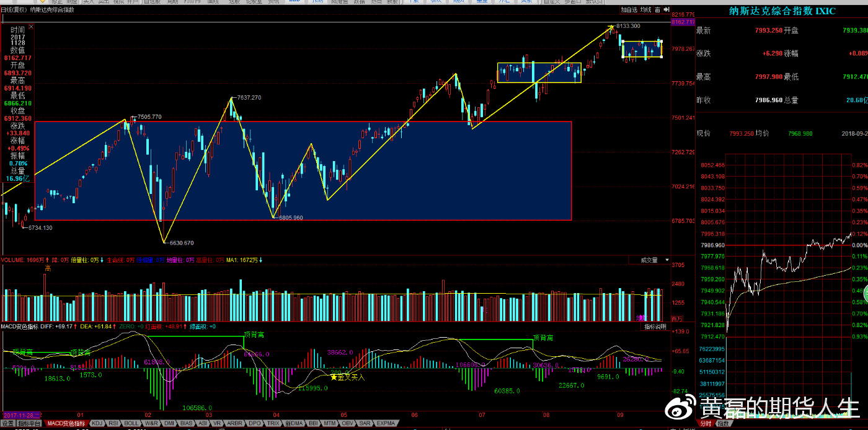
Task: Click the 6734.130 price label
Action: tap(40, 228)
